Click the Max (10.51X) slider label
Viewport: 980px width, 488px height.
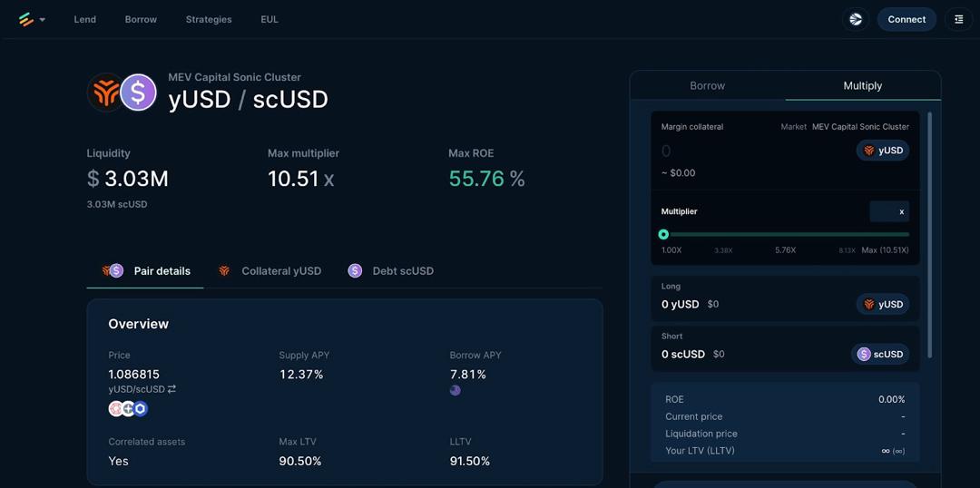coord(885,250)
